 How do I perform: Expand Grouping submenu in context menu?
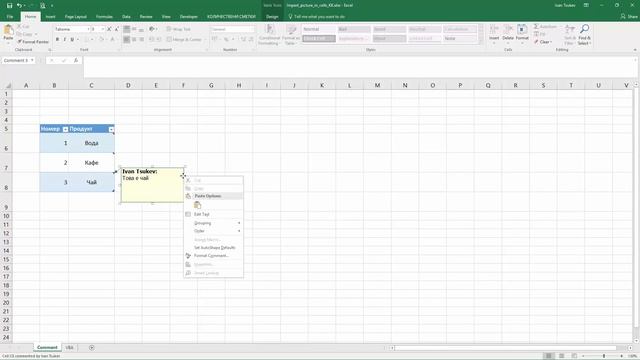(213, 223)
